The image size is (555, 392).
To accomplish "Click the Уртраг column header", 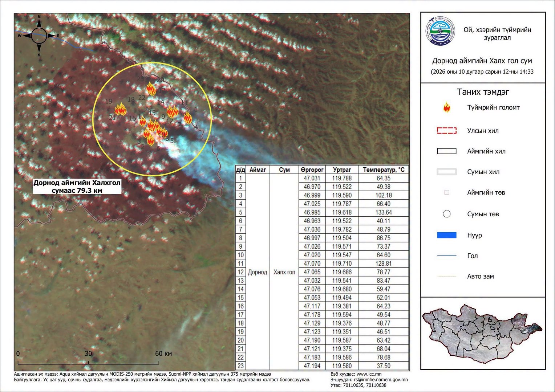I will click(x=342, y=170).
